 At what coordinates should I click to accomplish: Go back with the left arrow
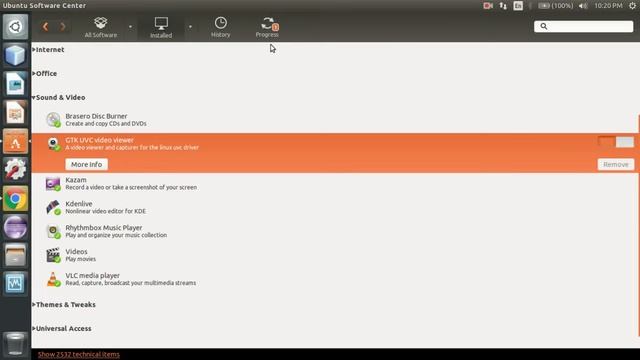(45, 27)
